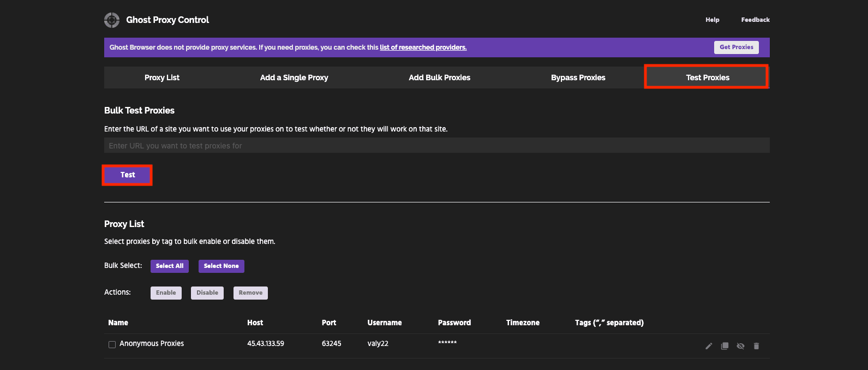Delete Anonymous Proxies with trash icon
The width and height of the screenshot is (868, 370).
pyautogui.click(x=756, y=346)
